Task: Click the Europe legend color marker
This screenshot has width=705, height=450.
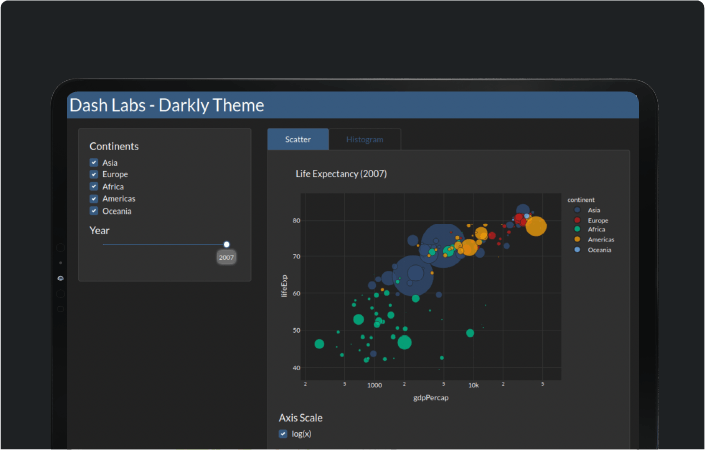Action: 578,220
